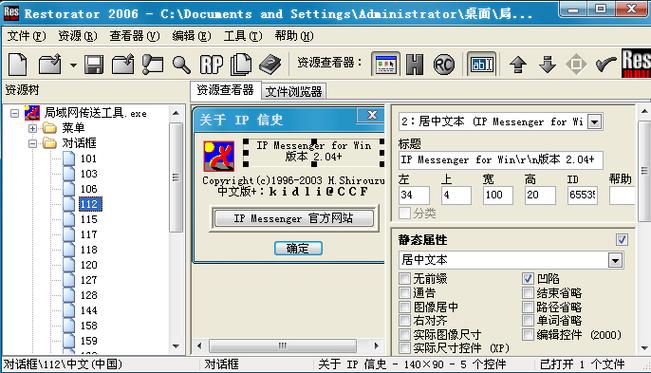Open the 编辑 menu

tap(191, 36)
